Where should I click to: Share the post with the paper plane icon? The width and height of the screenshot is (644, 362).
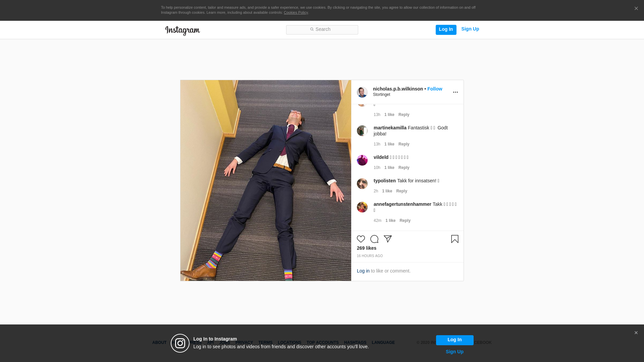[x=388, y=239]
